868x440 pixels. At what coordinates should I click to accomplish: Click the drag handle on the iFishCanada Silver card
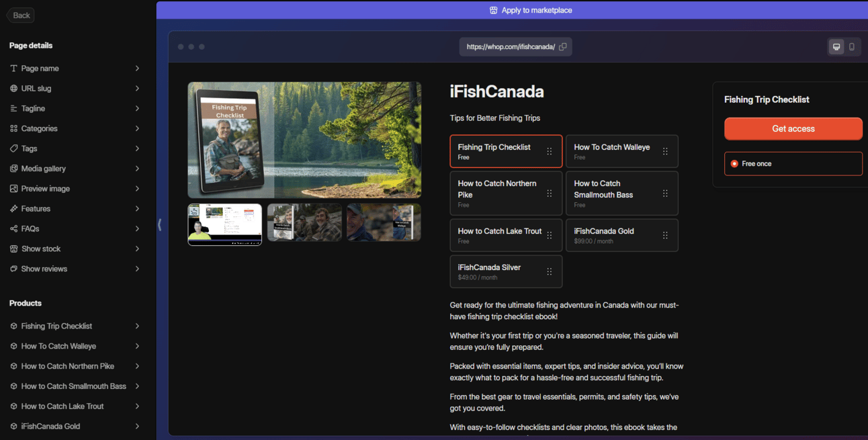(550, 272)
